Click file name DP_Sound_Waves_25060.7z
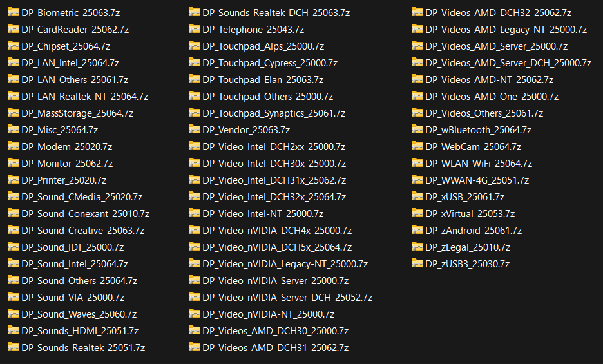This screenshot has width=603, height=364. (x=79, y=314)
